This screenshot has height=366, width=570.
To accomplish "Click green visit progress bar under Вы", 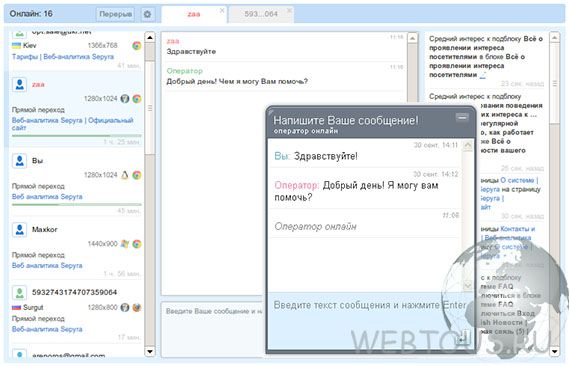I will pos(76,205).
